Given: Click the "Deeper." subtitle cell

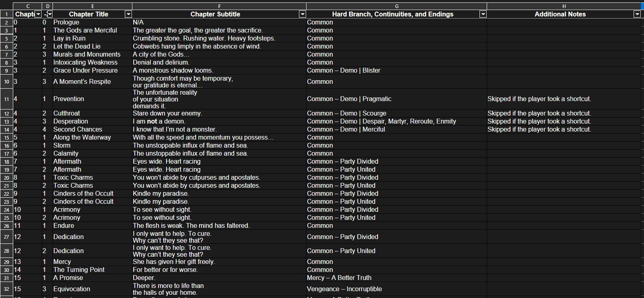Looking at the screenshot, I should (219, 278).
